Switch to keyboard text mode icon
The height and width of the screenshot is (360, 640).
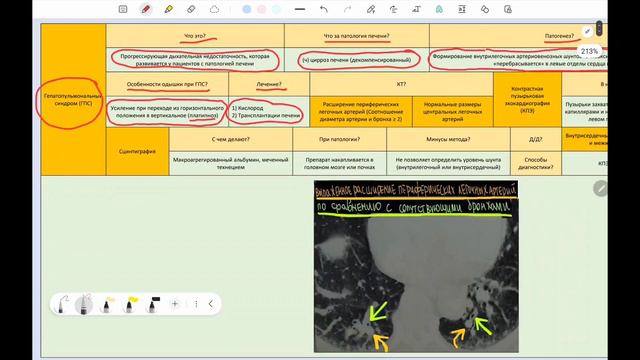[123, 9]
